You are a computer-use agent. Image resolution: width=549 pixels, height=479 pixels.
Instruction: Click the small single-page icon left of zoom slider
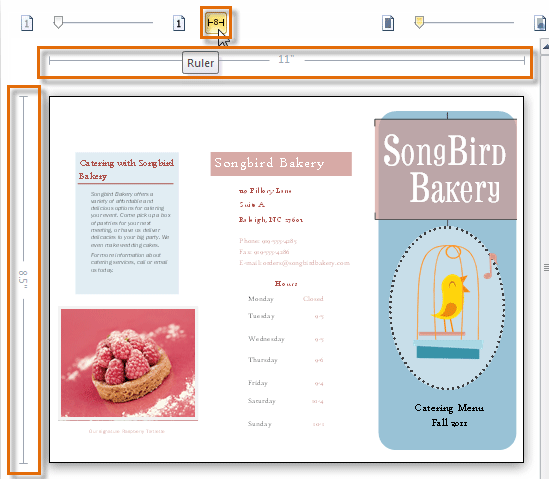[x=27, y=23]
